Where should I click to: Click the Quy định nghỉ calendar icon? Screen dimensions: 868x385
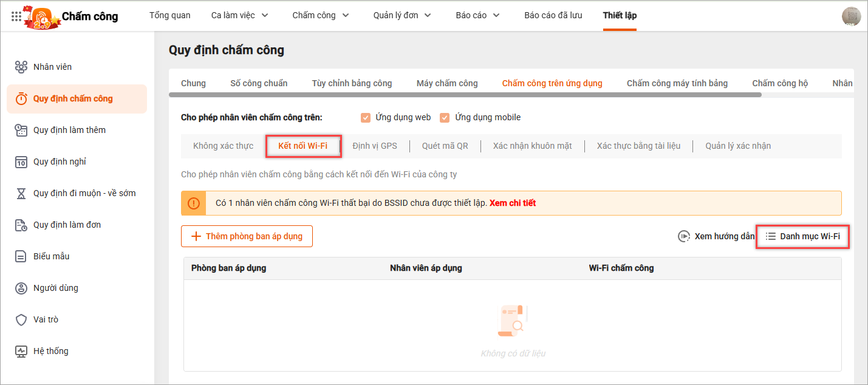[21, 162]
